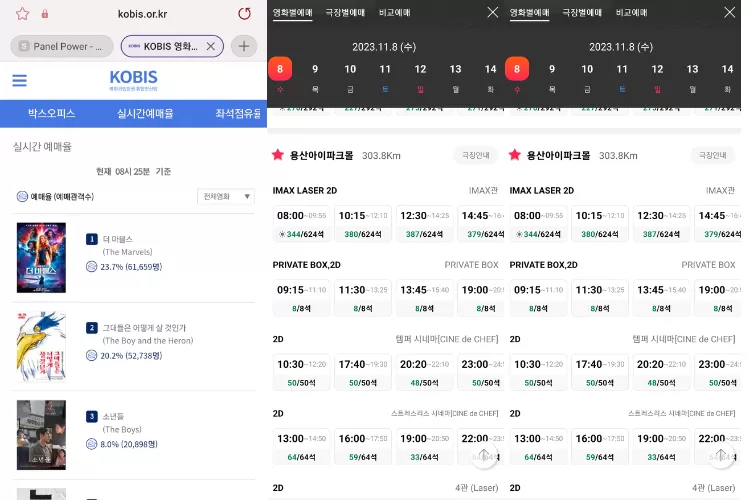
Task: Open the 좌석점유율 tab
Action: 238,114
